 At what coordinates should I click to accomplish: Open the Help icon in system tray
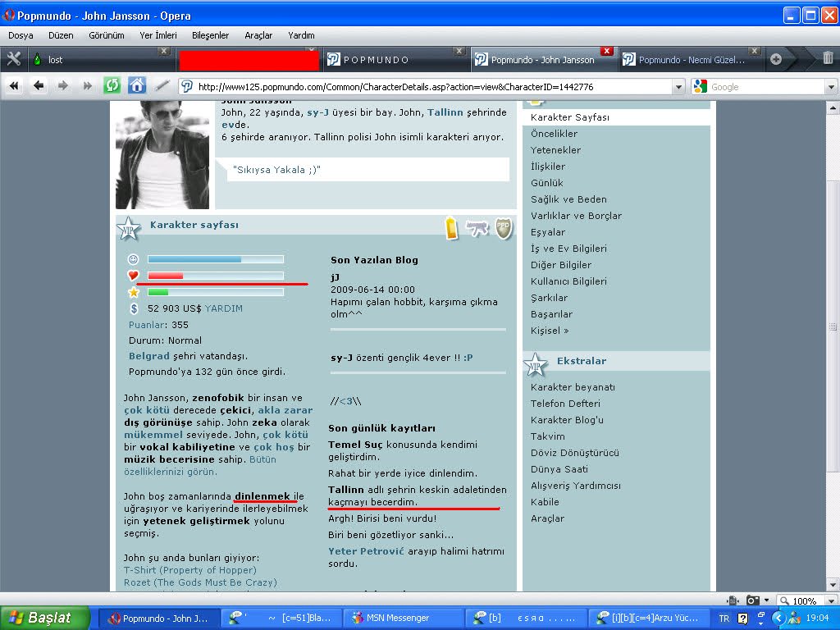[x=742, y=619]
